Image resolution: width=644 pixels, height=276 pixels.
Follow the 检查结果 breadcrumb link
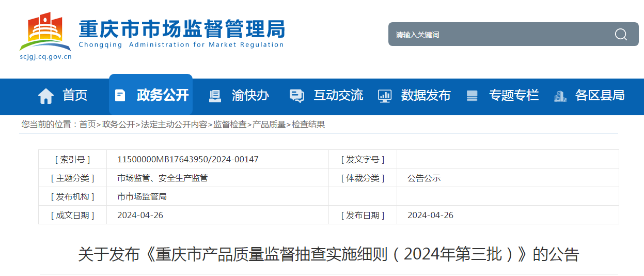[308, 125]
